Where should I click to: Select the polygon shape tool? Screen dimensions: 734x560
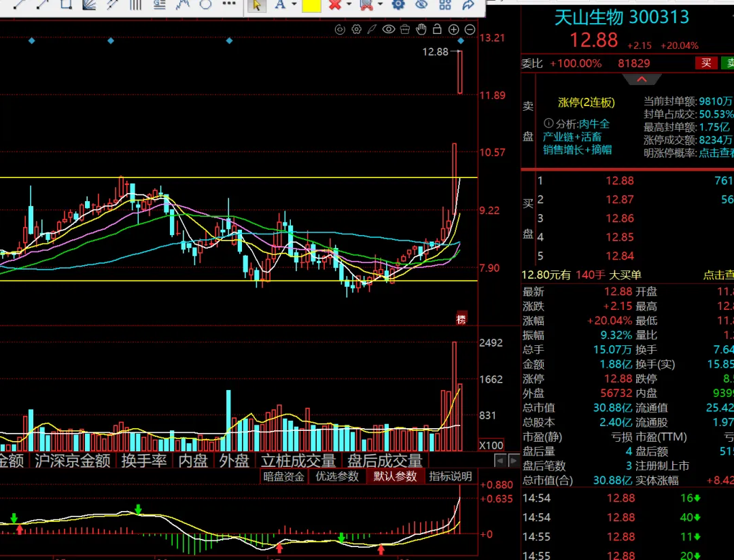[205, 5]
